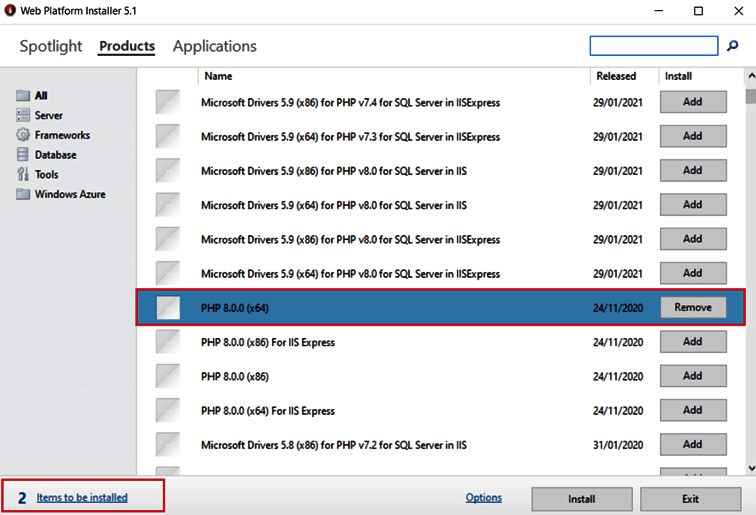Screen dimensions: 756x515
Task: Click the PHP 8.0.0 (x64) product thumbnail
Action: click(x=168, y=308)
